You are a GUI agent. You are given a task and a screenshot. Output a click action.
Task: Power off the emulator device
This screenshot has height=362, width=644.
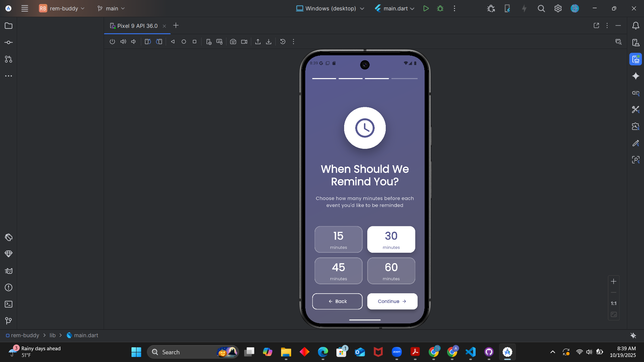[x=112, y=42]
